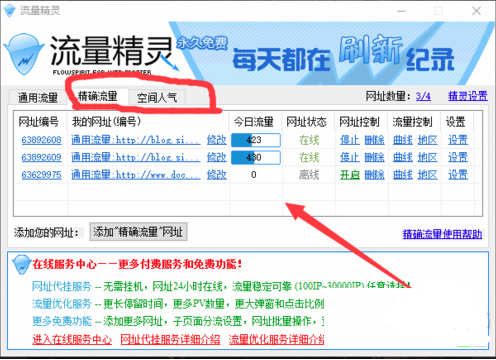The image size is (496, 360).
Task: Close the 流量精灵 window
Action: (476, 11)
